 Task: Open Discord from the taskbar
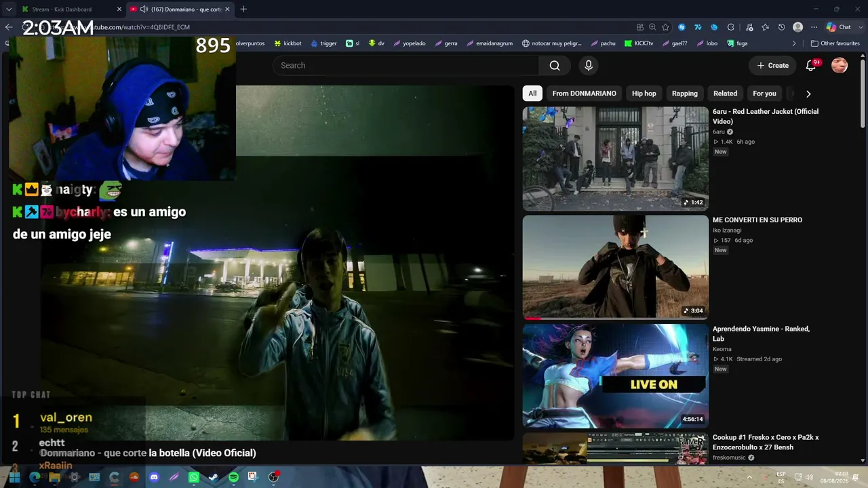click(x=154, y=477)
